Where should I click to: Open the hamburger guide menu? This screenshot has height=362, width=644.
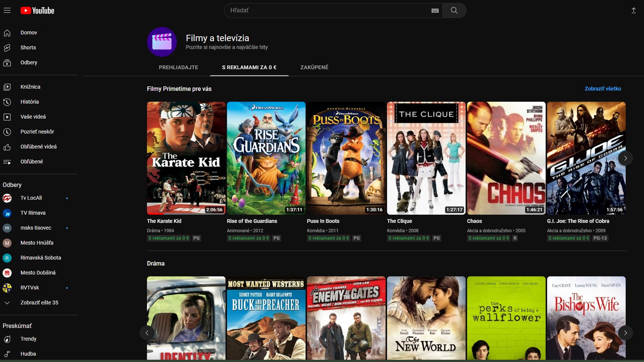click(7, 10)
